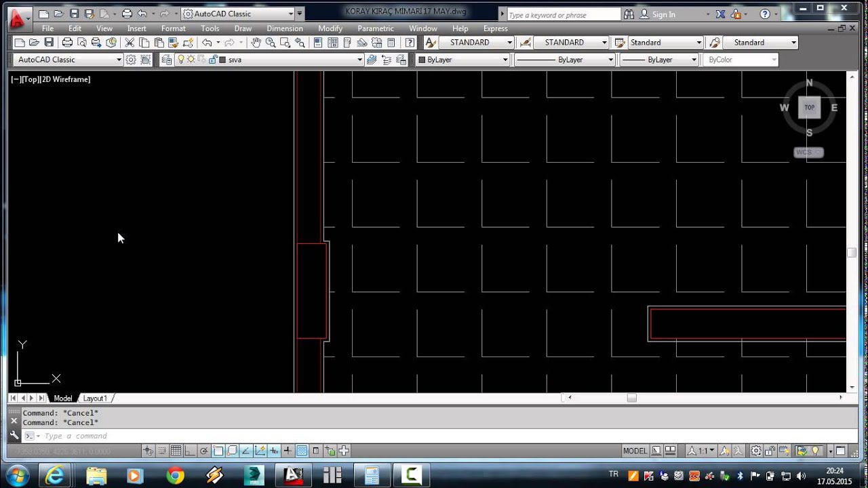Open Google Chrome from taskbar
This screenshot has height=488, width=868.
click(175, 476)
